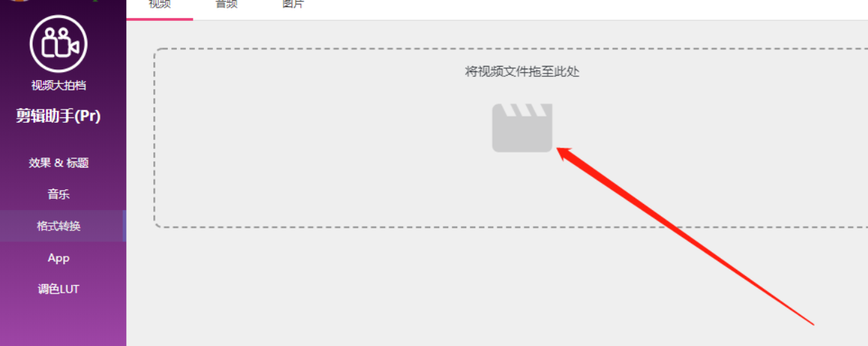
Task: Click the 将视频文件拖至此处 prompt text
Action: pos(522,71)
